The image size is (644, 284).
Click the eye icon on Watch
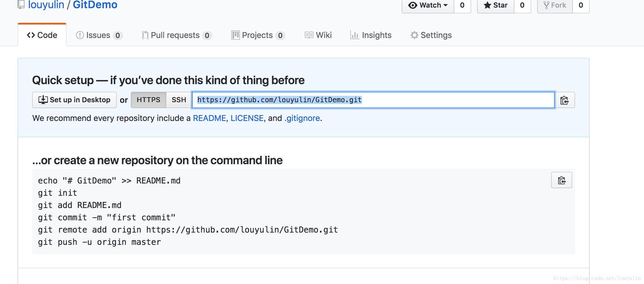tap(413, 5)
